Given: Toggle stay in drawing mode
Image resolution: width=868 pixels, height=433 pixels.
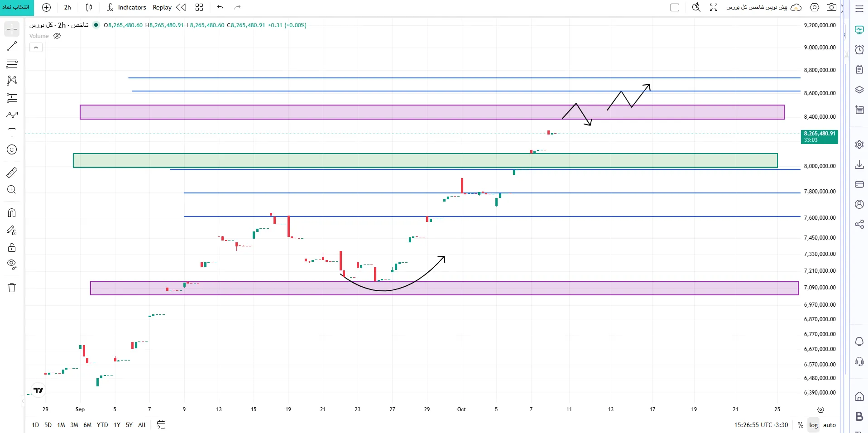Looking at the screenshot, I should pos(12,231).
